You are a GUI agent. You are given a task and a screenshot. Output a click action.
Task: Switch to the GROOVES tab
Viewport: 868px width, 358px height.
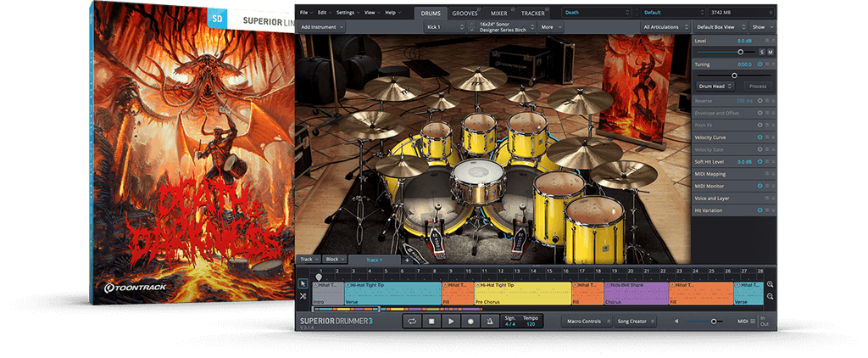click(465, 13)
